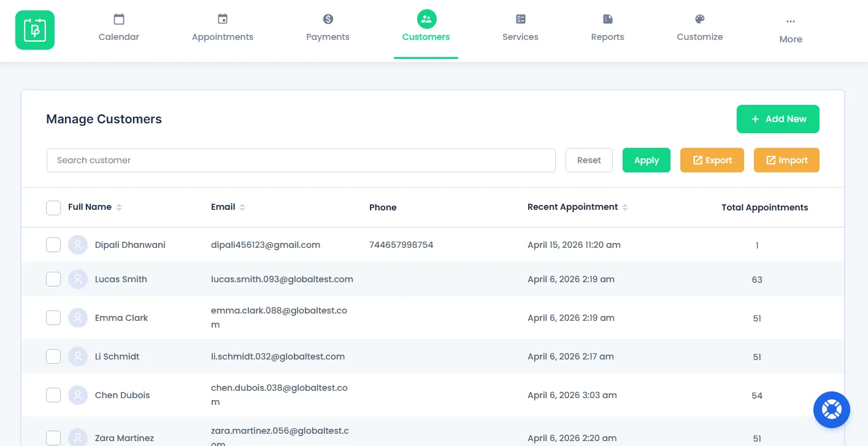868x446 pixels.
Task: Sort by Full Name column arrows
Action: (119, 207)
